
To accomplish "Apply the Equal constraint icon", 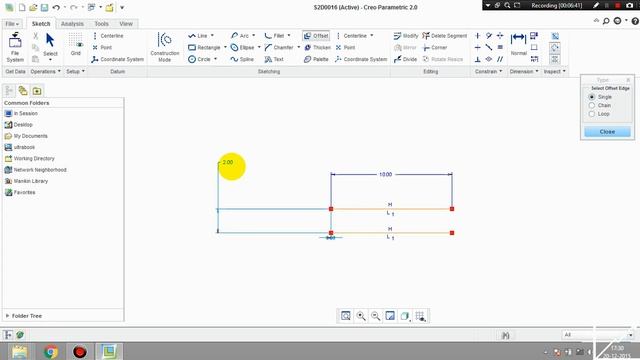I will click(x=500, y=48).
